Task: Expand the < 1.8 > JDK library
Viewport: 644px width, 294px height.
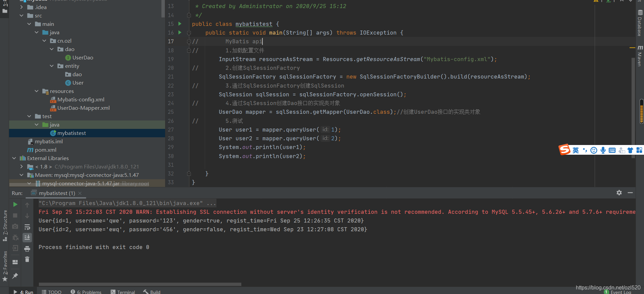Action: coord(21,166)
